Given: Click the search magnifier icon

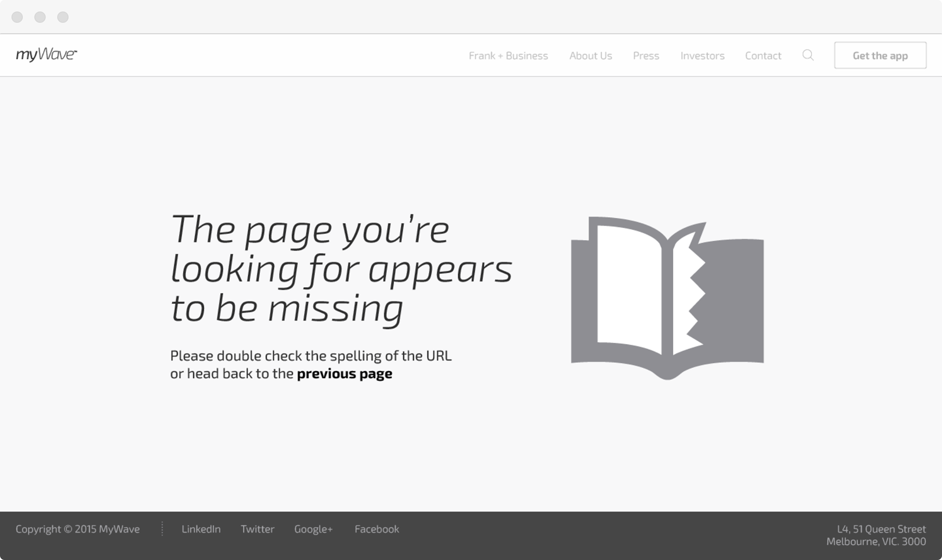Looking at the screenshot, I should (808, 55).
